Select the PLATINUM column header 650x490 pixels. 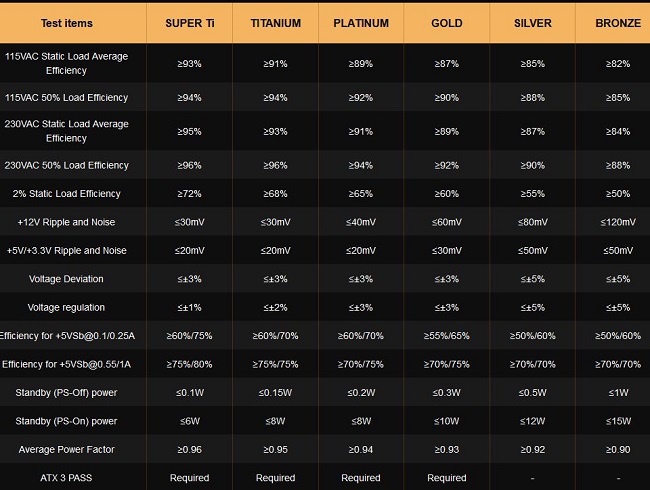point(361,23)
